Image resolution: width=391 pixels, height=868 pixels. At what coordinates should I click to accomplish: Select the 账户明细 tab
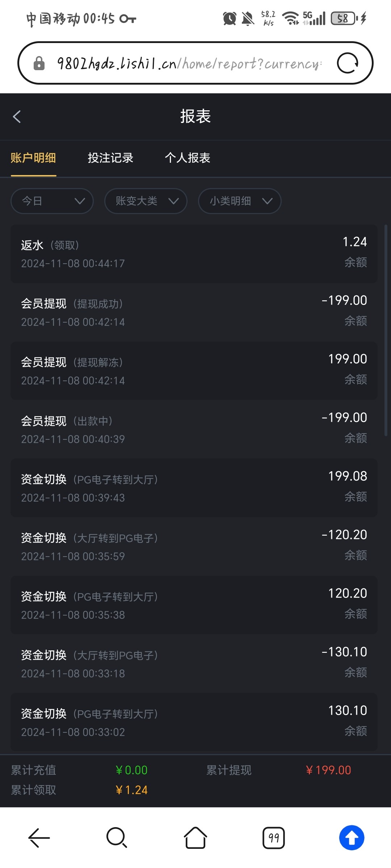(x=33, y=158)
